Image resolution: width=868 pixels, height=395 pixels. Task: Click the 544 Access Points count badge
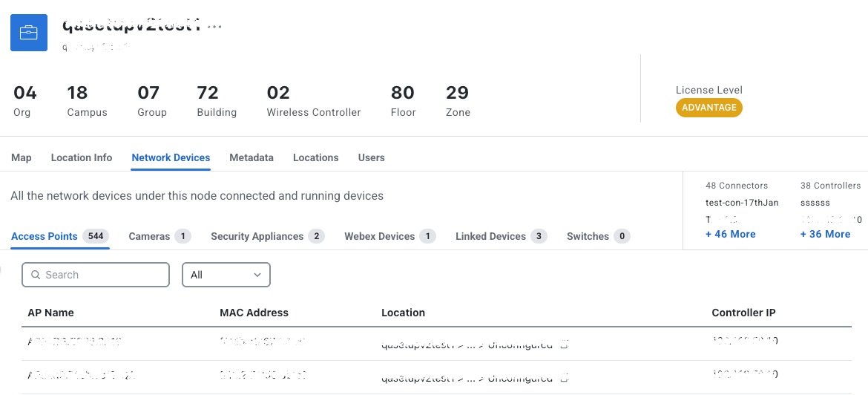tap(96, 237)
